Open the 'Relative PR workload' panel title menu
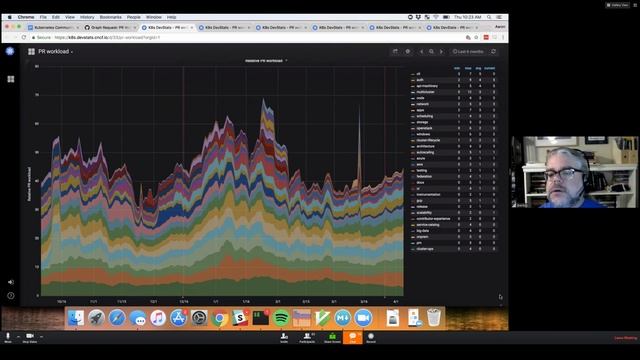The width and height of the screenshot is (640, 360). [266, 60]
